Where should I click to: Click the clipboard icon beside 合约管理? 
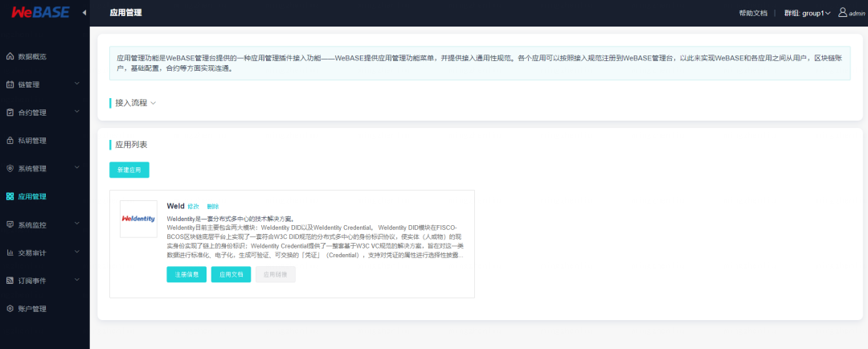click(x=10, y=113)
